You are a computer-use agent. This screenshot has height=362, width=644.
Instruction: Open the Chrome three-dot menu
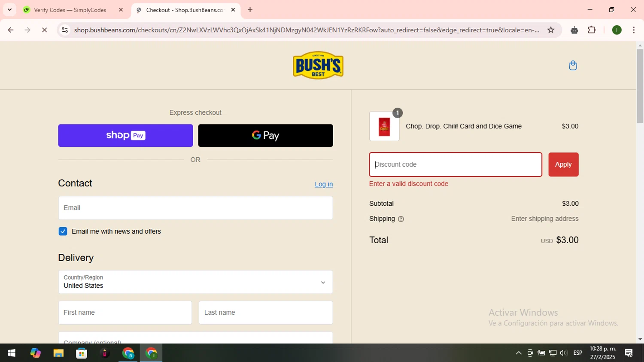pos(634,30)
